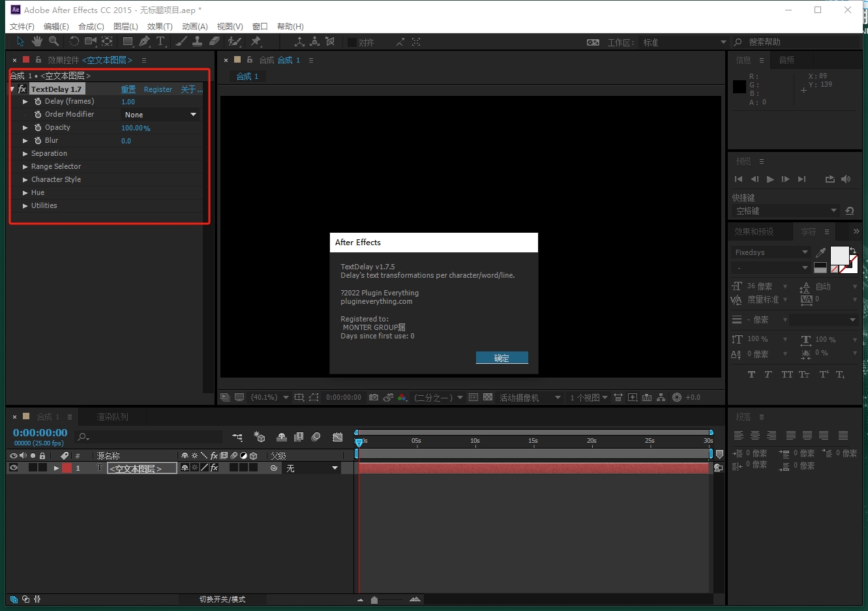868x611 pixels.
Task: Apply Faux Italic text style
Action: (768, 374)
